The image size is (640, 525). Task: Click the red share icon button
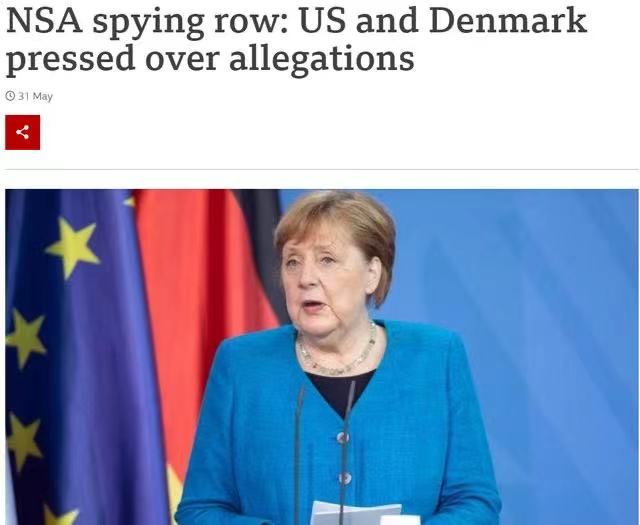22,132
